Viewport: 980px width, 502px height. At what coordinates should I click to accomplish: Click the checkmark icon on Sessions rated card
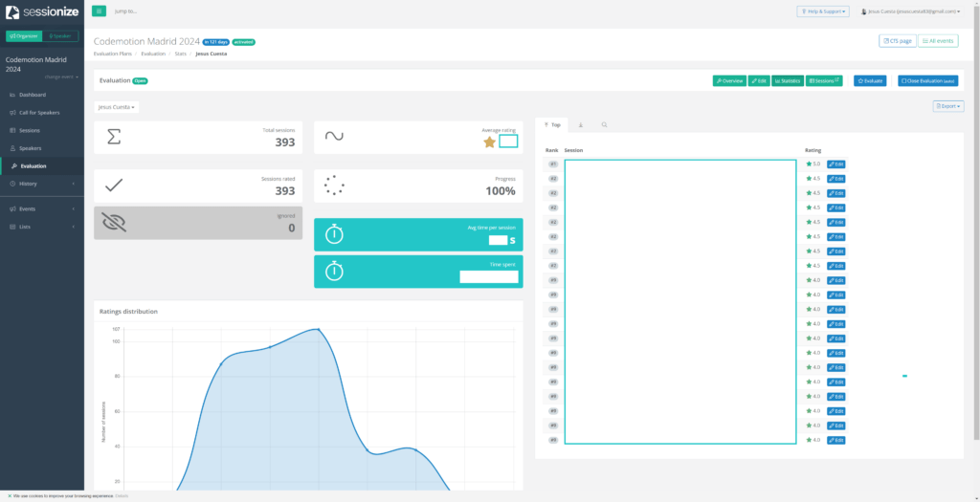114,186
